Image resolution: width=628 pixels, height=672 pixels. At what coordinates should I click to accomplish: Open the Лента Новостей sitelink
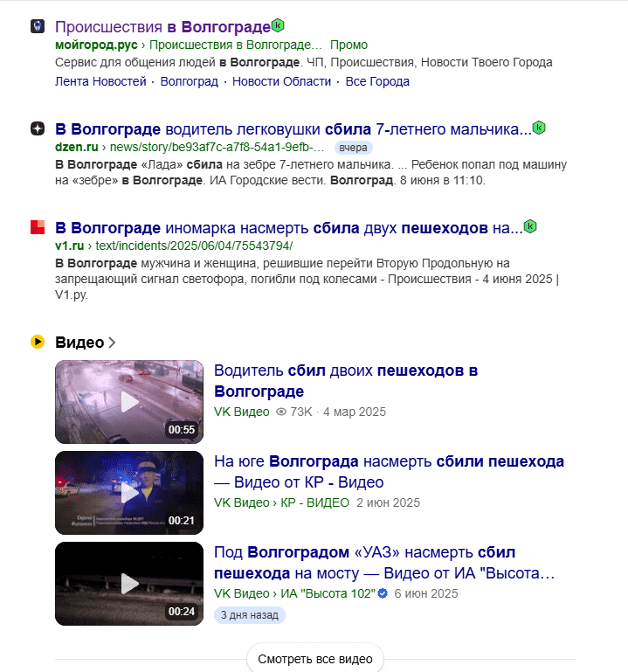point(100,81)
